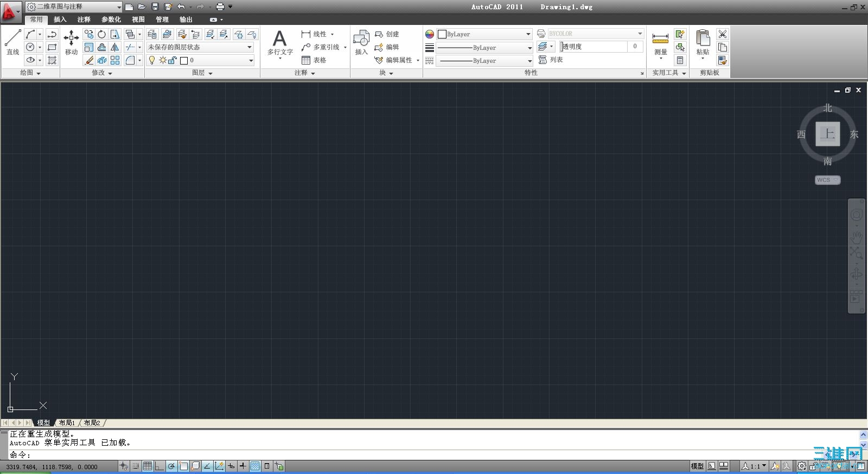Viewport: 868px width, 474px height.
Task: Toggle Dynamic Input in the status bar
Action: [231, 466]
